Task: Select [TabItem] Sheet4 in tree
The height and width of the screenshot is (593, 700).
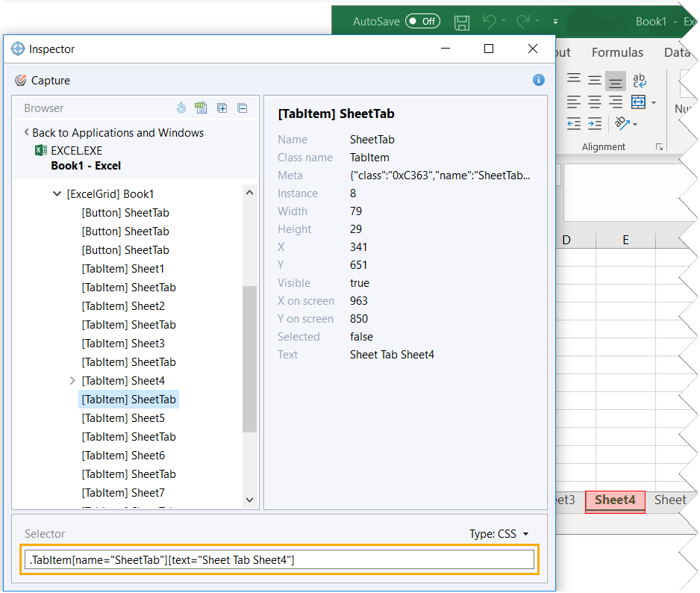Action: 123,381
